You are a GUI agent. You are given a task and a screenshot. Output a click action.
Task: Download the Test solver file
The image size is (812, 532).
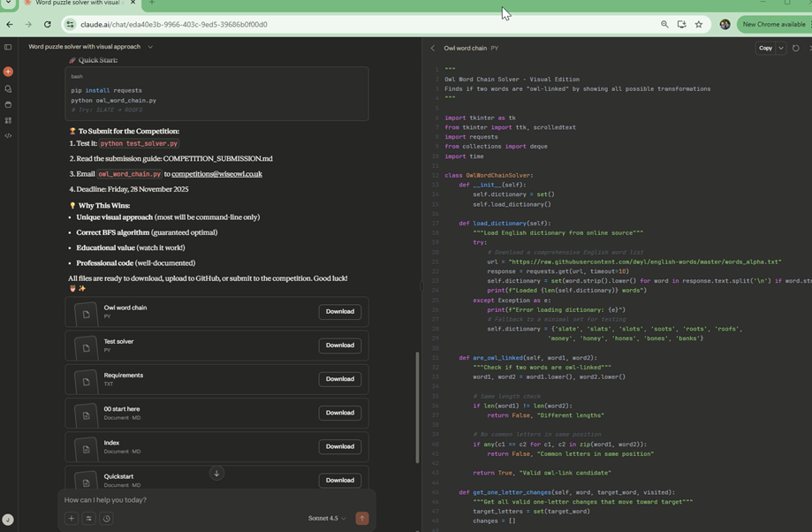coord(339,345)
